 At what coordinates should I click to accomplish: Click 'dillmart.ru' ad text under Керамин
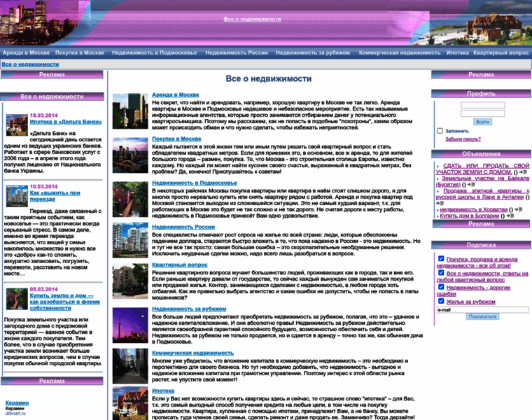(x=15, y=414)
